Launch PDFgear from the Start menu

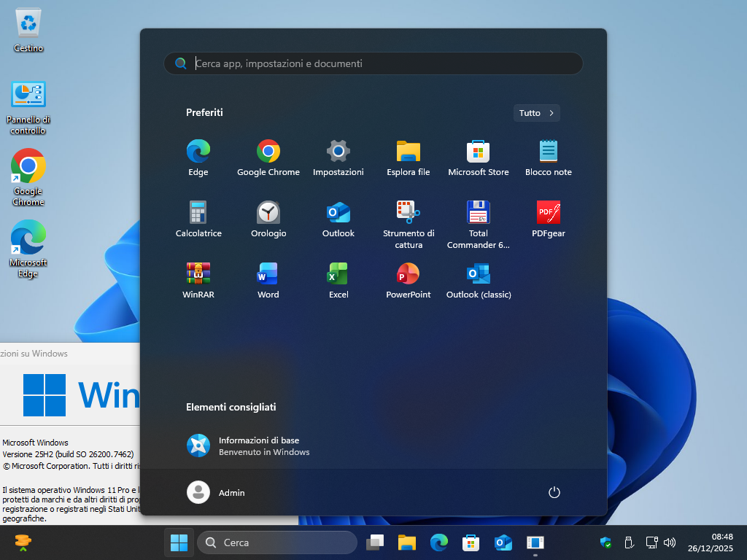[549, 219]
